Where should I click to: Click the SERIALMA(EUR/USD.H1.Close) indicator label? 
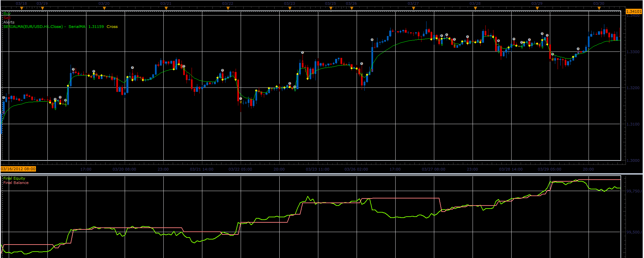pyautogui.click(x=33, y=27)
